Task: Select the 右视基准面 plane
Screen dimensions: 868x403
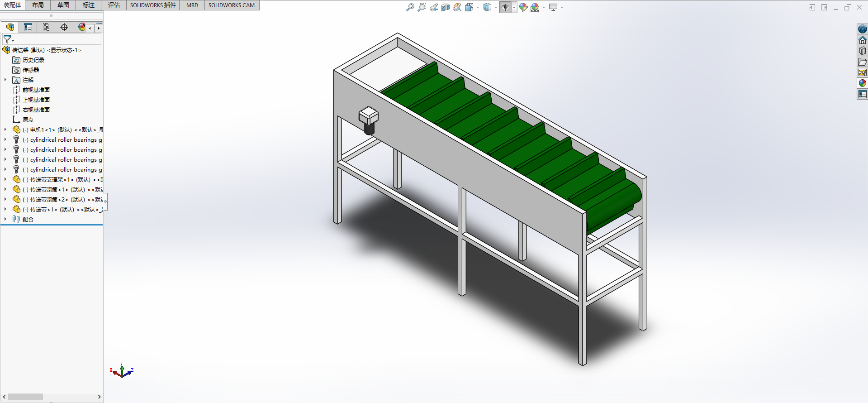Action: pos(31,110)
